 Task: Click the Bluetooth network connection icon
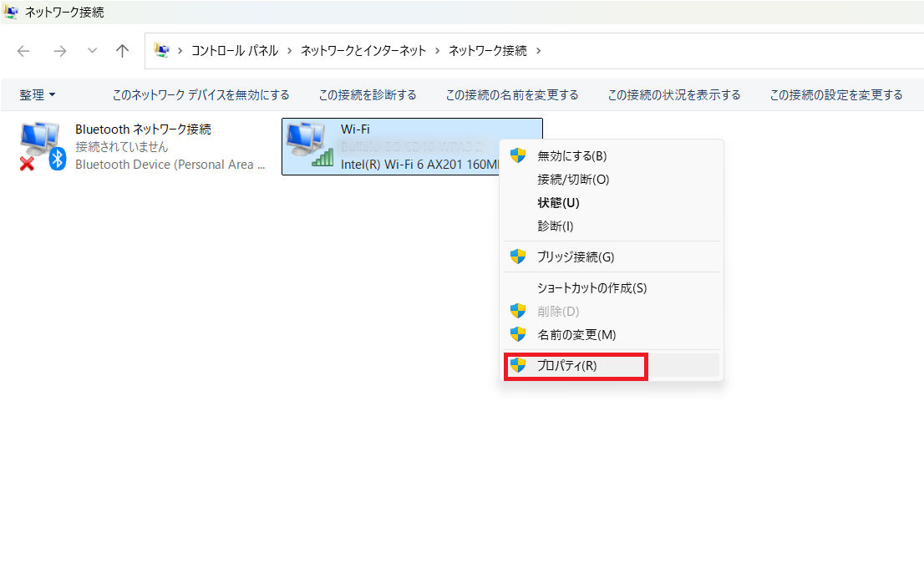(41, 145)
